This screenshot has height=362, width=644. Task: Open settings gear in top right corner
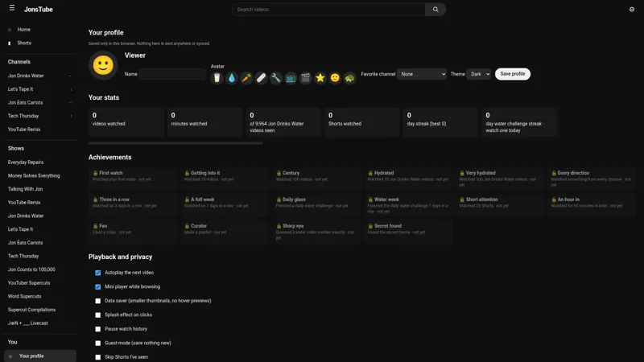pos(632,10)
